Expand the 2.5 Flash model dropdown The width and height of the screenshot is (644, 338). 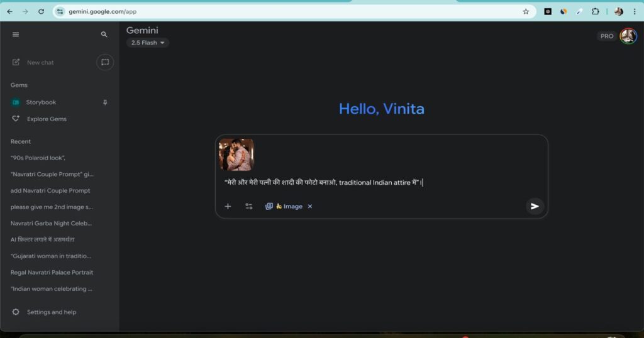[147, 43]
